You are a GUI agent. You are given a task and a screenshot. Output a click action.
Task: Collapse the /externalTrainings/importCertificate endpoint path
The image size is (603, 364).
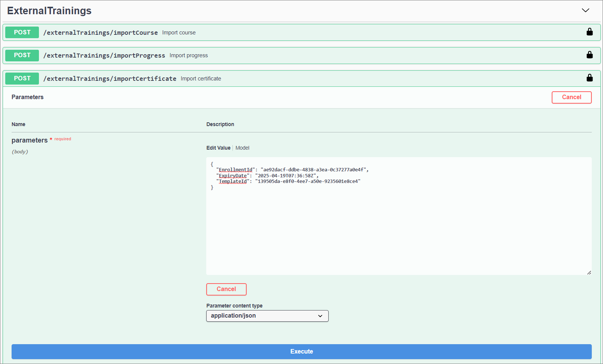(110, 79)
